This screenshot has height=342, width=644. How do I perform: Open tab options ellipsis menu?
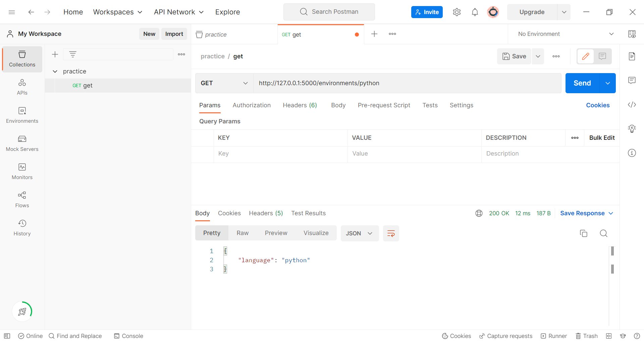(392, 34)
